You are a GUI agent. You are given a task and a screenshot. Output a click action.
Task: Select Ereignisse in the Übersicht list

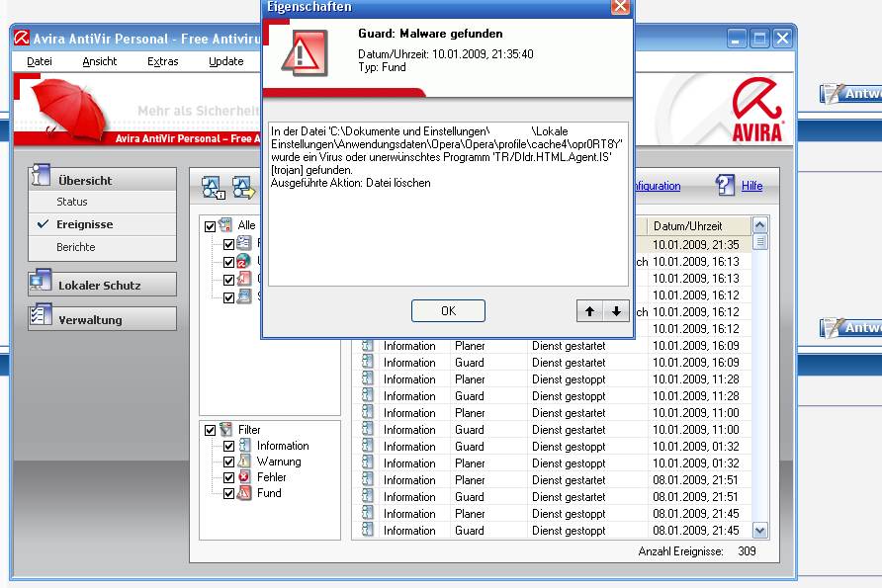[84, 224]
